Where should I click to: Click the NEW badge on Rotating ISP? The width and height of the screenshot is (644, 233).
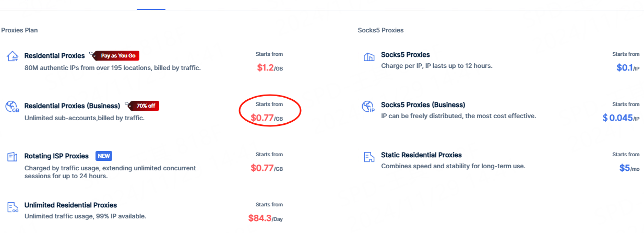[x=104, y=156]
